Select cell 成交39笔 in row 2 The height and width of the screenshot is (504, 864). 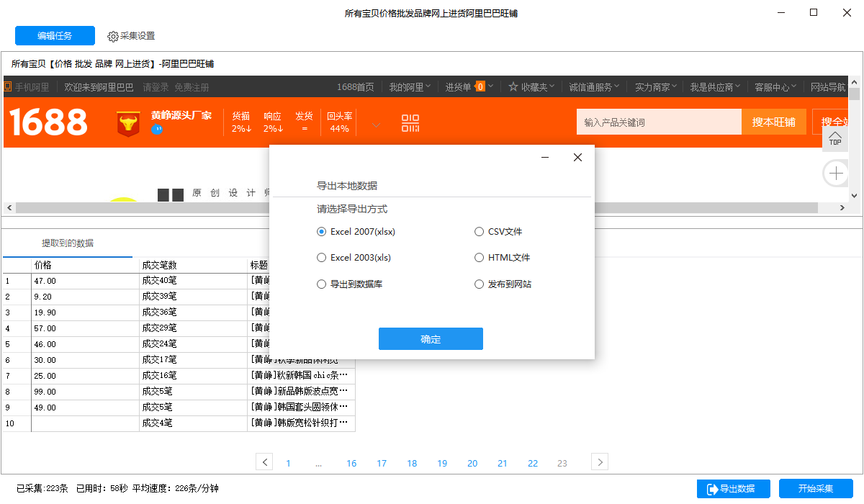click(193, 297)
